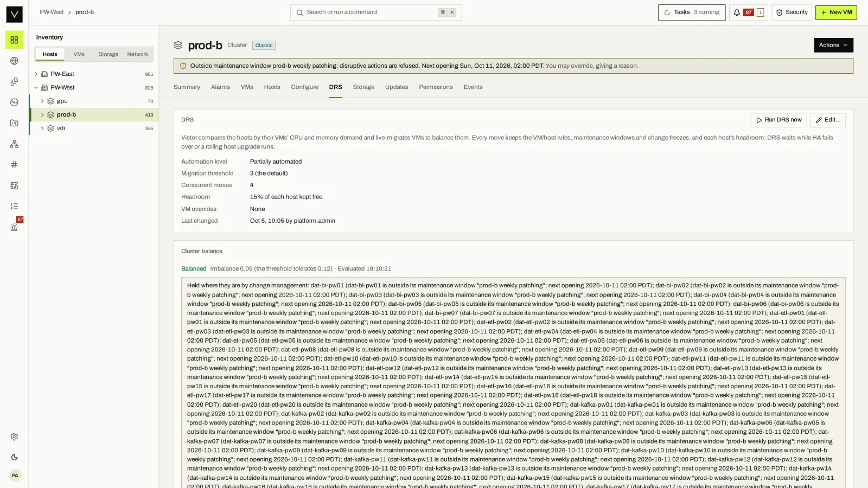868x488 pixels.
Task: Open the disc images icon in sidebar
Action: [x=14, y=102]
